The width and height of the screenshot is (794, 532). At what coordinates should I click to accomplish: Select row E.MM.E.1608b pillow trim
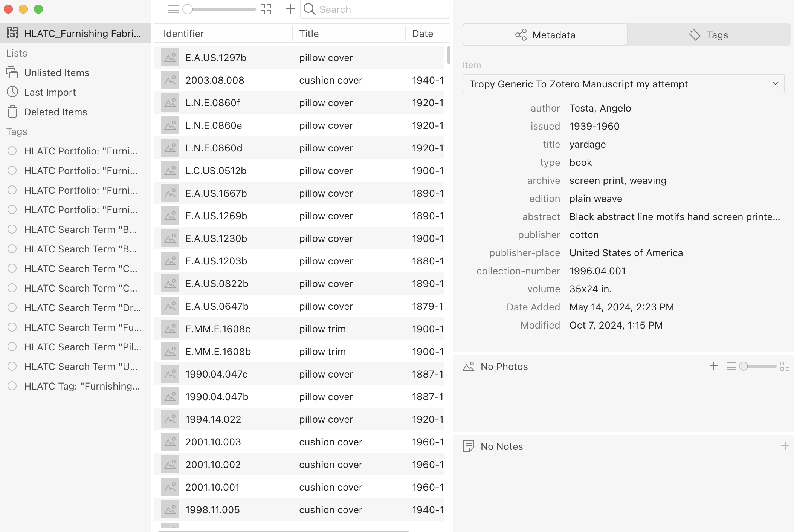tap(299, 352)
